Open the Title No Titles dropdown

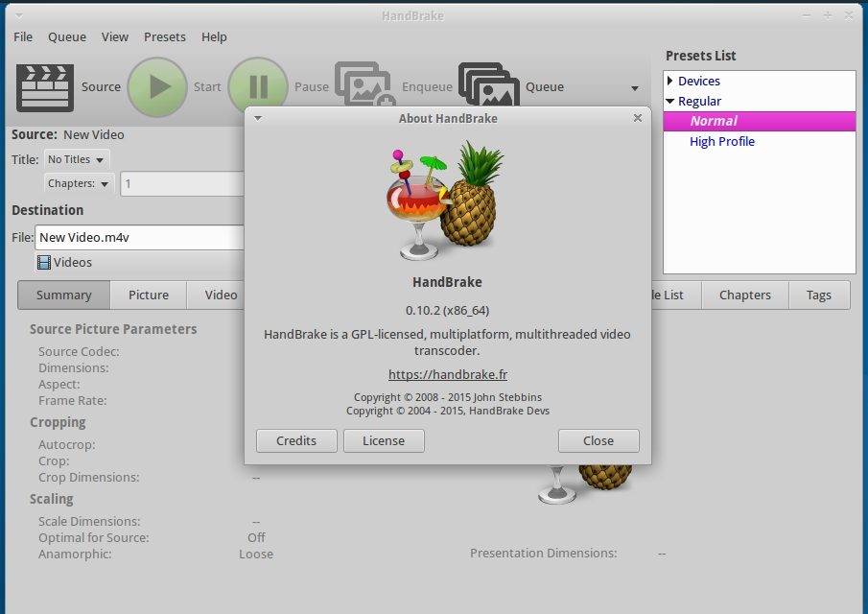tap(77, 159)
